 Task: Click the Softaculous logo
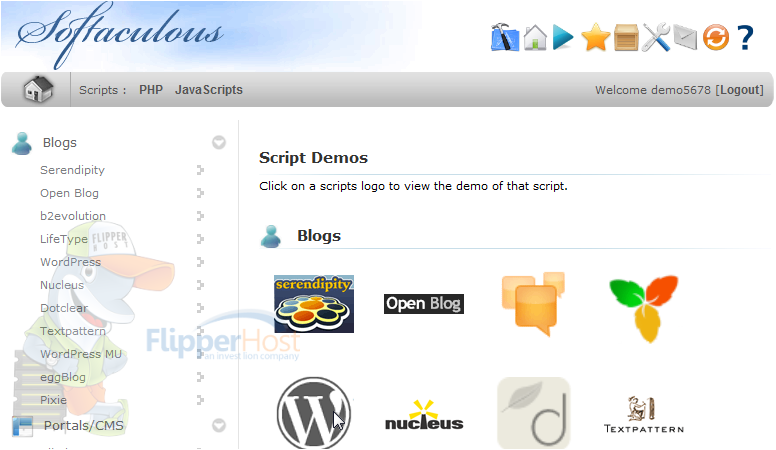[x=119, y=35]
